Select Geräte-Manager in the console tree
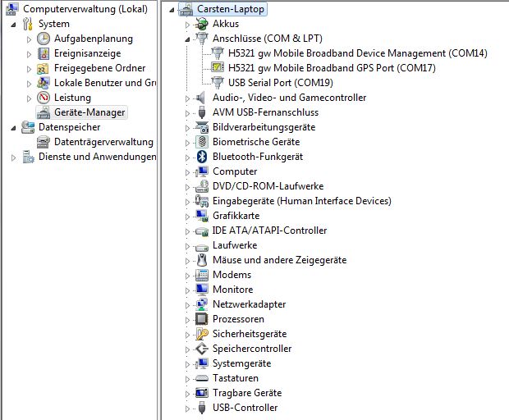 (x=90, y=112)
